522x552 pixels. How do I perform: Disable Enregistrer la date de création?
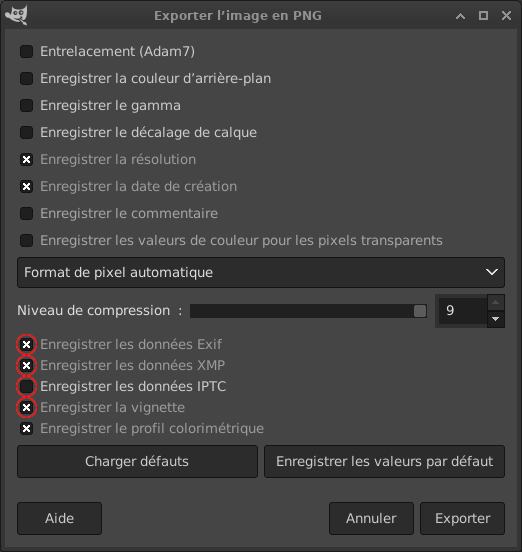[26, 187]
